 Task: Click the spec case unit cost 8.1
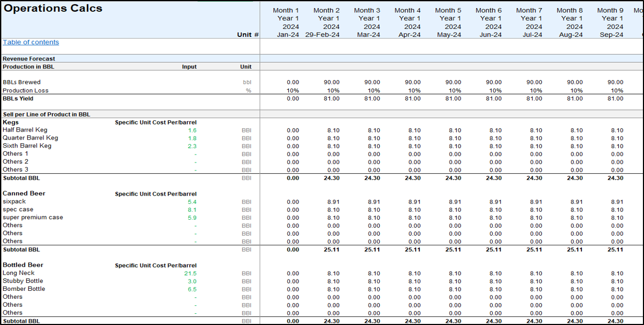tap(192, 210)
